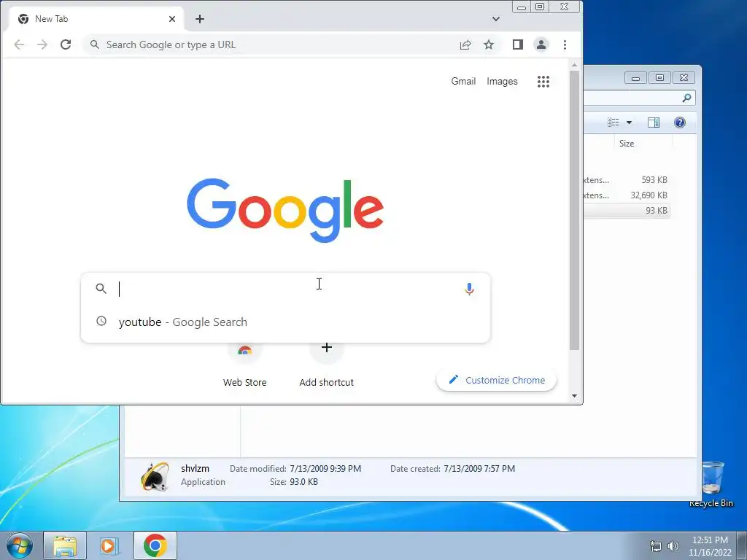Select the 593 KB file row in Explorer
Screen dimensions: 747x560
[627, 180]
